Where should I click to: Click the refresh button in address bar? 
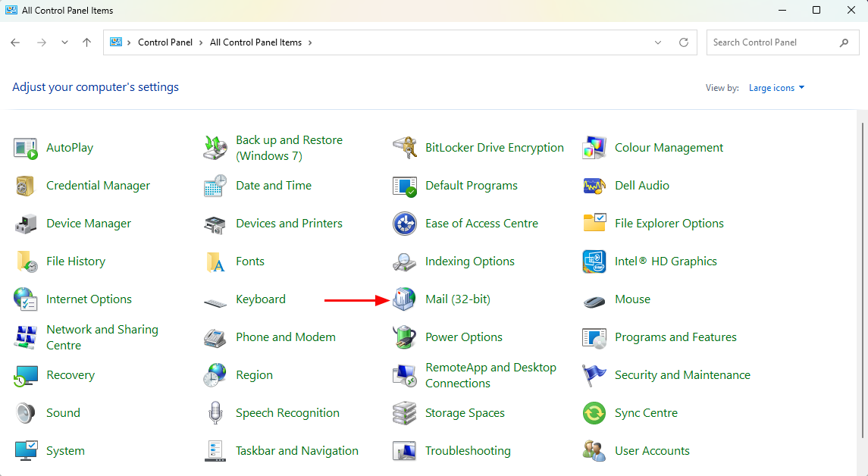(684, 42)
